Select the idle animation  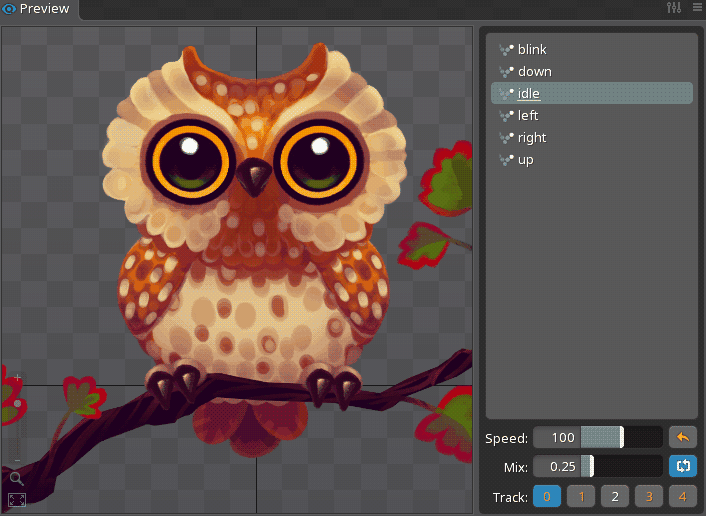click(x=528, y=93)
